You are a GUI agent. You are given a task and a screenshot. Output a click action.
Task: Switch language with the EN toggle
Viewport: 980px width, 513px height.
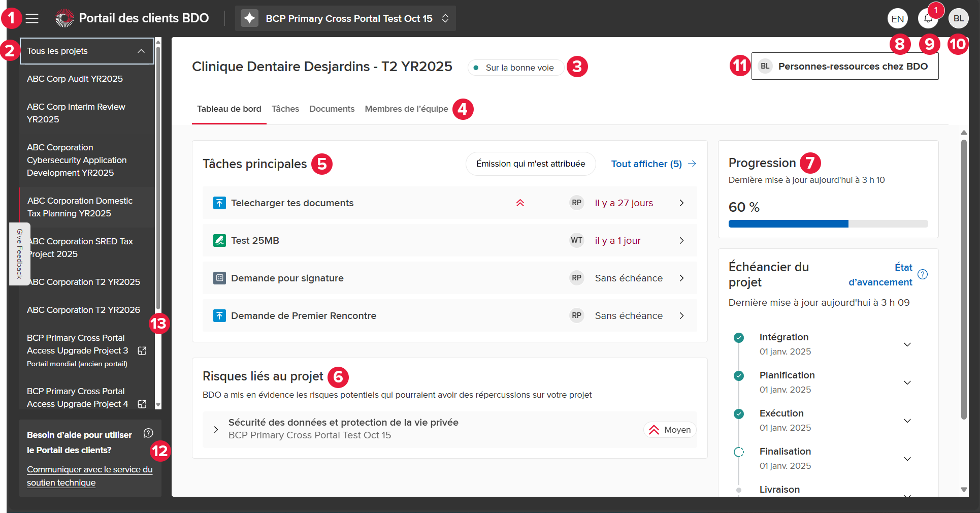tap(897, 19)
